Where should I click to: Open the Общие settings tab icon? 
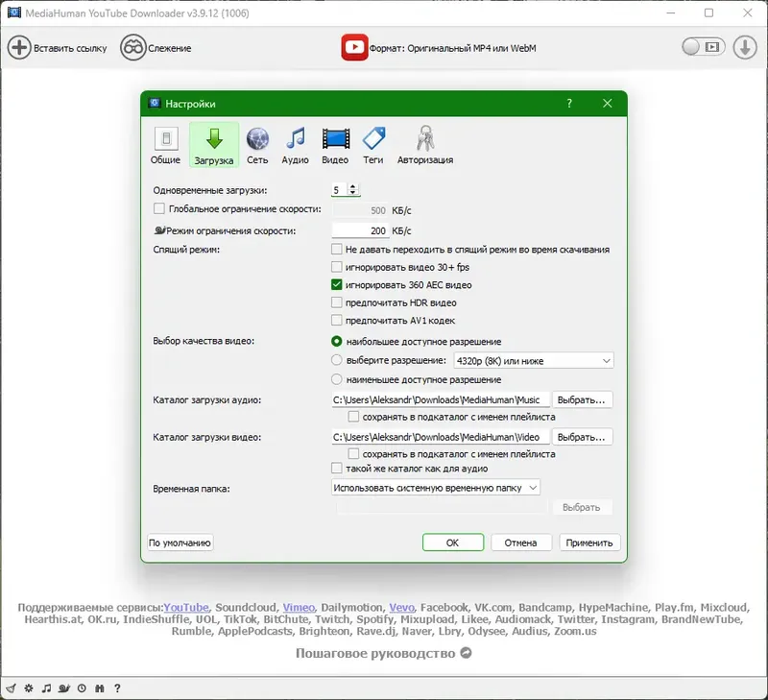click(x=165, y=142)
